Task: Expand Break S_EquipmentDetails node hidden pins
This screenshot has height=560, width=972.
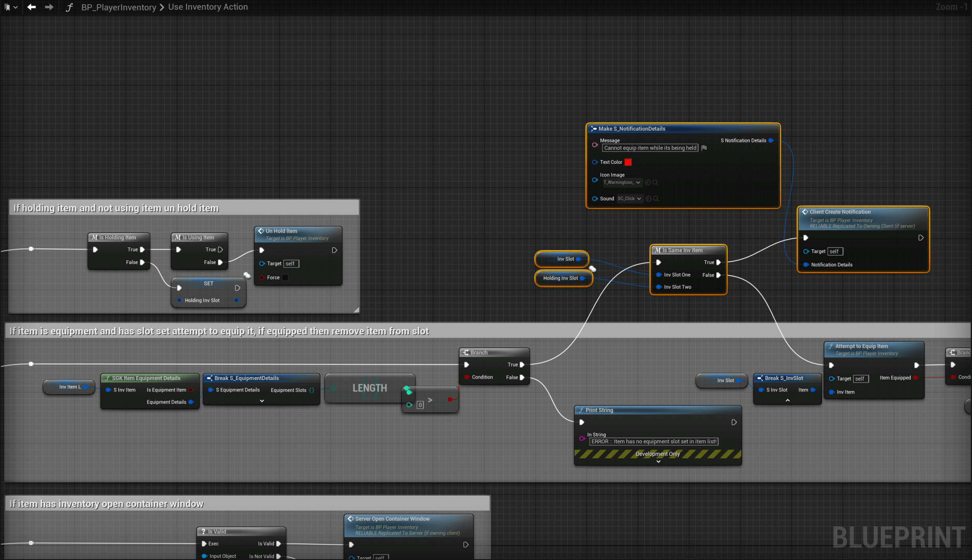Action: (262, 401)
